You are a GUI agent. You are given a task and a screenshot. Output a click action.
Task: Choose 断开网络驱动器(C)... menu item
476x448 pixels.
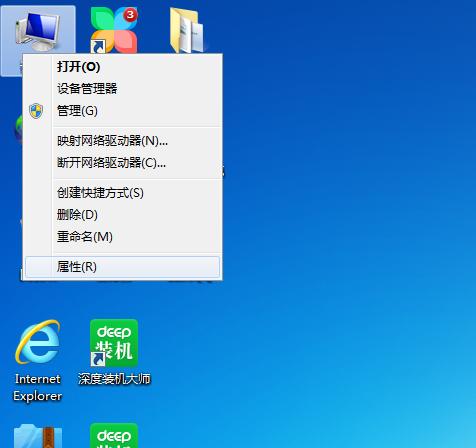point(111,163)
